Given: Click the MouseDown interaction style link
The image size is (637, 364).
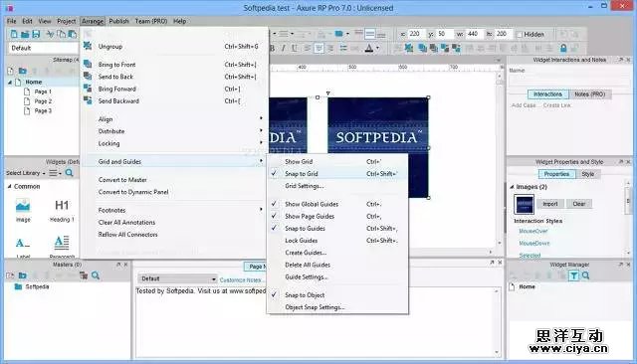Looking at the screenshot, I should tap(534, 243).
